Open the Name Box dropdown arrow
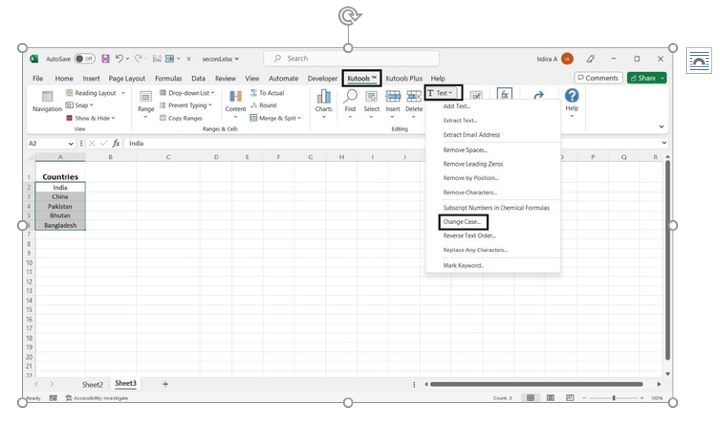Viewport: 720px width, 426px height. 71,143
